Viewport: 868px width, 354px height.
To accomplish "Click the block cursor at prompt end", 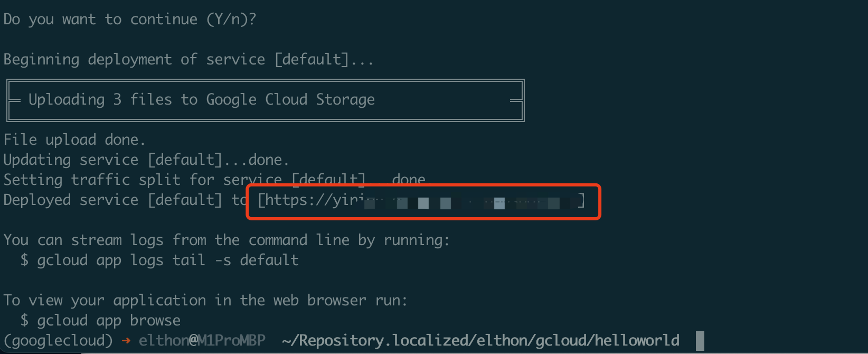I will click(x=700, y=341).
